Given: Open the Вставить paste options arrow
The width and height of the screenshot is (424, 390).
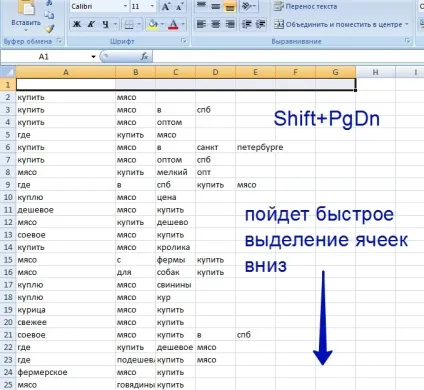Looking at the screenshot, I should click(26, 31).
